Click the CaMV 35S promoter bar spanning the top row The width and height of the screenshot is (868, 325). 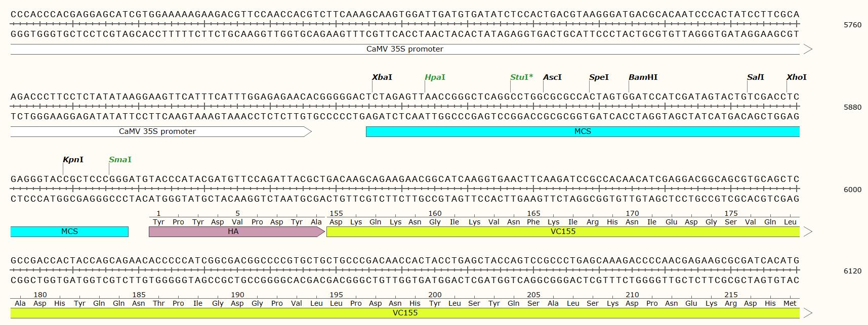[405, 49]
